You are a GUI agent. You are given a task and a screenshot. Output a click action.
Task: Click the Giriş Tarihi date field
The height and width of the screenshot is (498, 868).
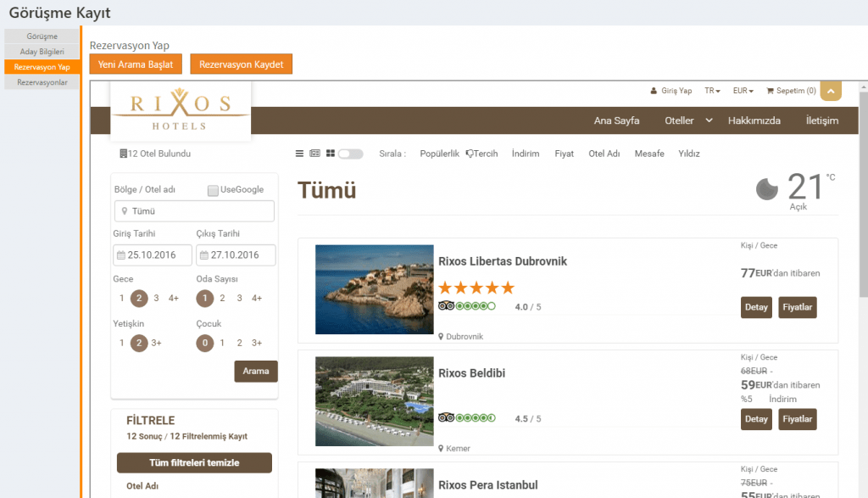point(153,255)
